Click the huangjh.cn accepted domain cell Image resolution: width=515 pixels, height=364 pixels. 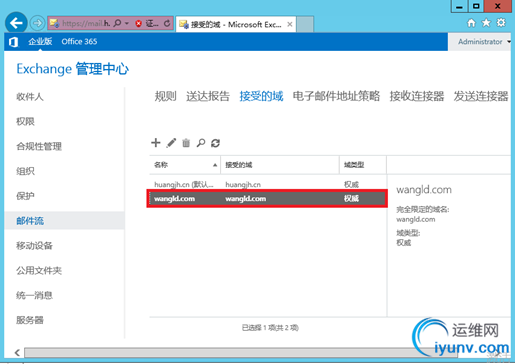[x=243, y=184]
